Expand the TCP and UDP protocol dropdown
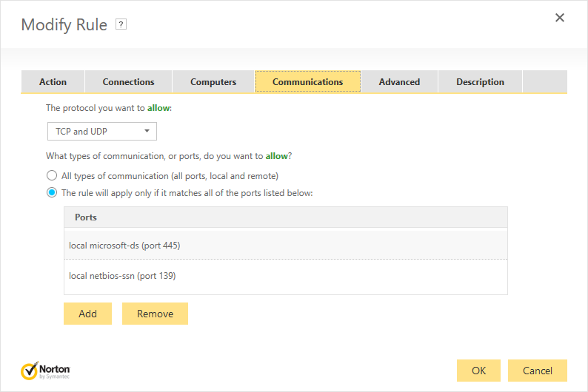 click(x=102, y=132)
